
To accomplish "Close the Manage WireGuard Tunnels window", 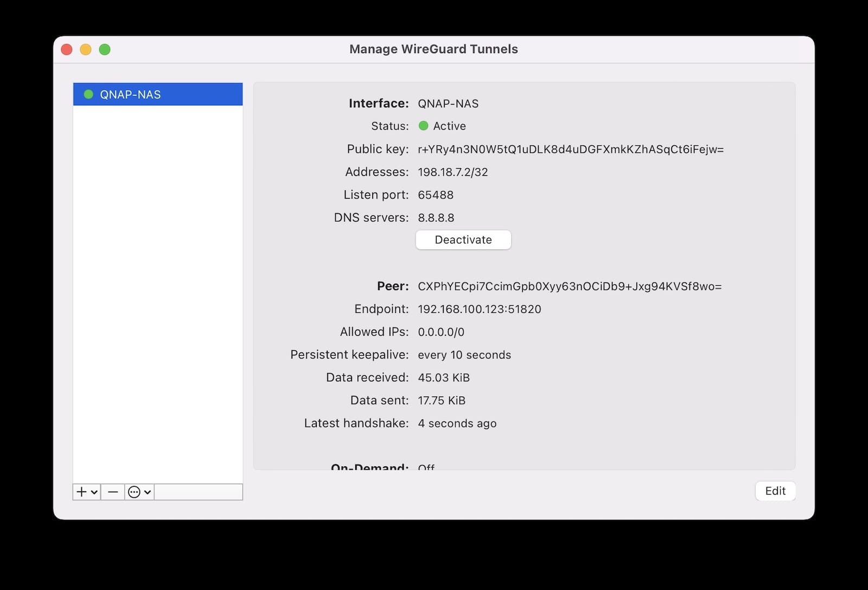I will point(67,49).
